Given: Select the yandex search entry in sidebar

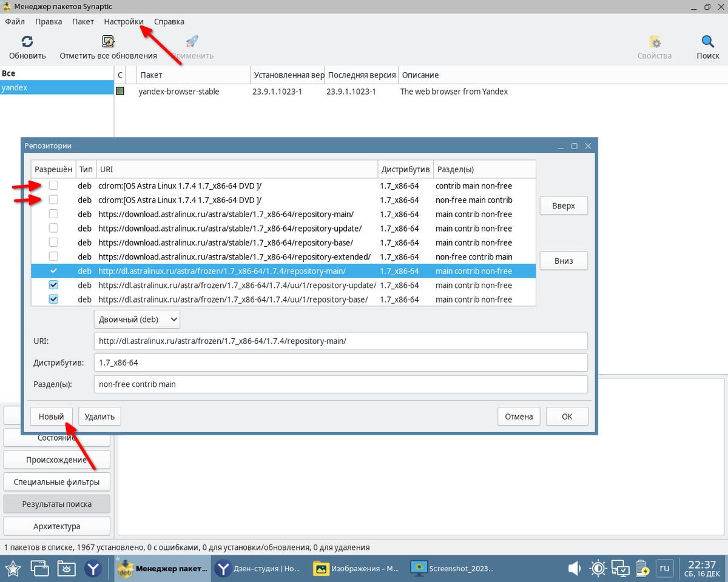Looking at the screenshot, I should pos(57,87).
